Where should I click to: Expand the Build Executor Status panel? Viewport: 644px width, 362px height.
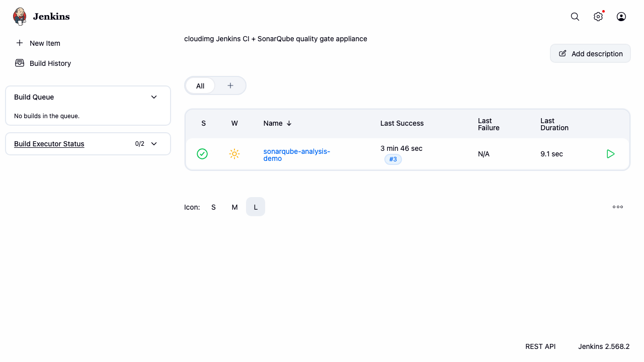point(154,144)
